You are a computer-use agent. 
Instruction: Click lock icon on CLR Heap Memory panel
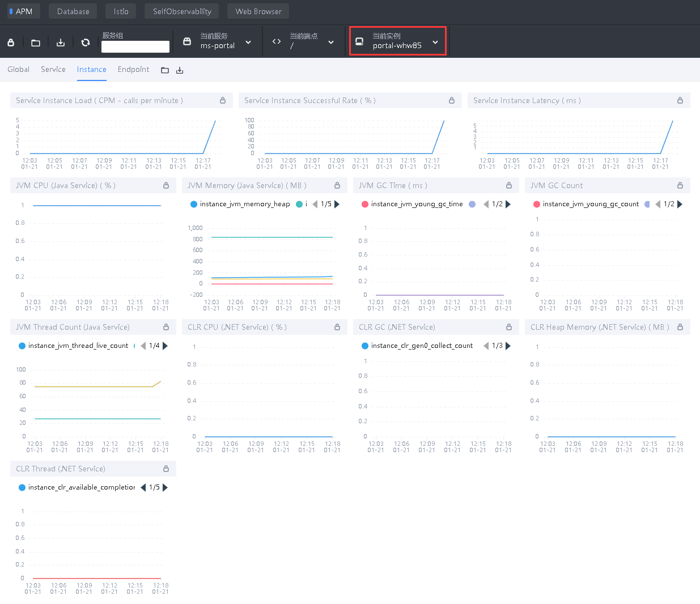[680, 327]
